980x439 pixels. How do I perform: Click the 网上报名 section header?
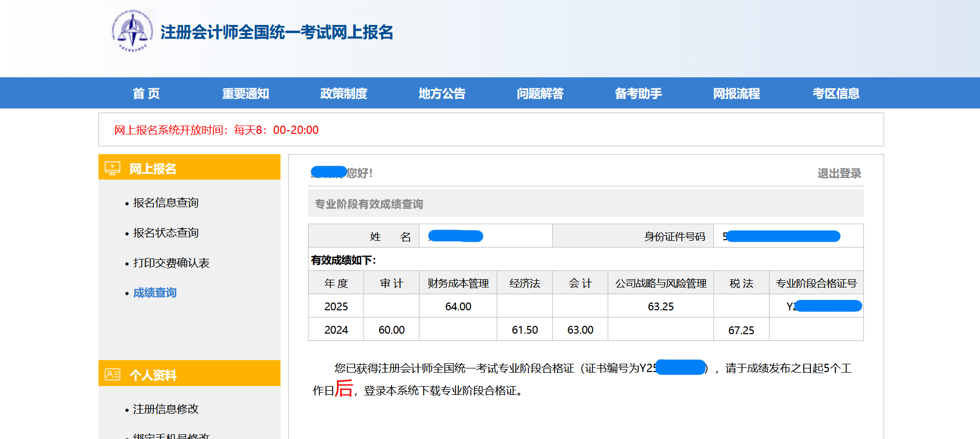click(x=153, y=169)
